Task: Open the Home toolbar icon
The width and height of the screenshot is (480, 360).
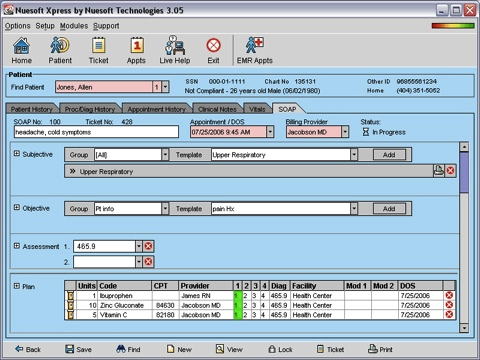Action: 22,50
